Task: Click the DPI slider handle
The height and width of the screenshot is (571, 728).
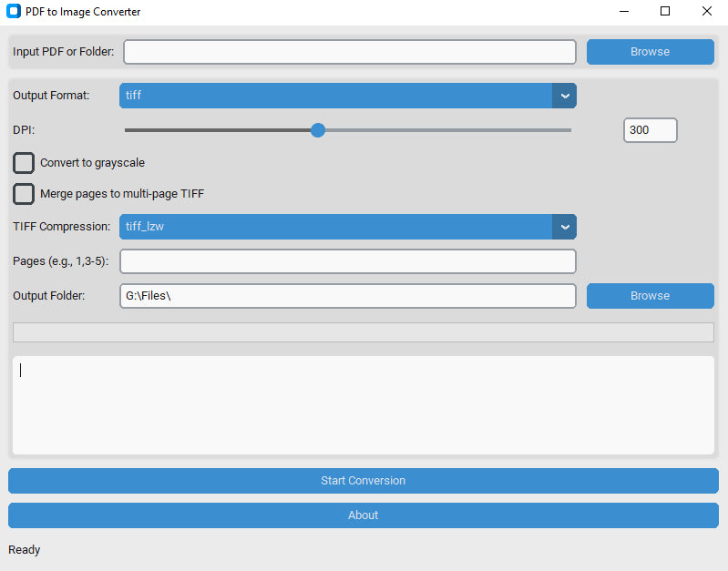Action: coord(318,130)
